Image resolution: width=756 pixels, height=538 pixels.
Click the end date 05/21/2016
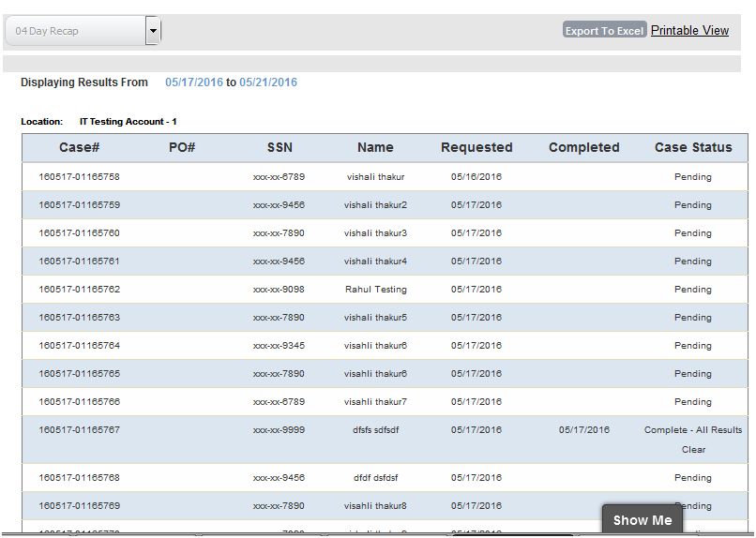(x=268, y=82)
